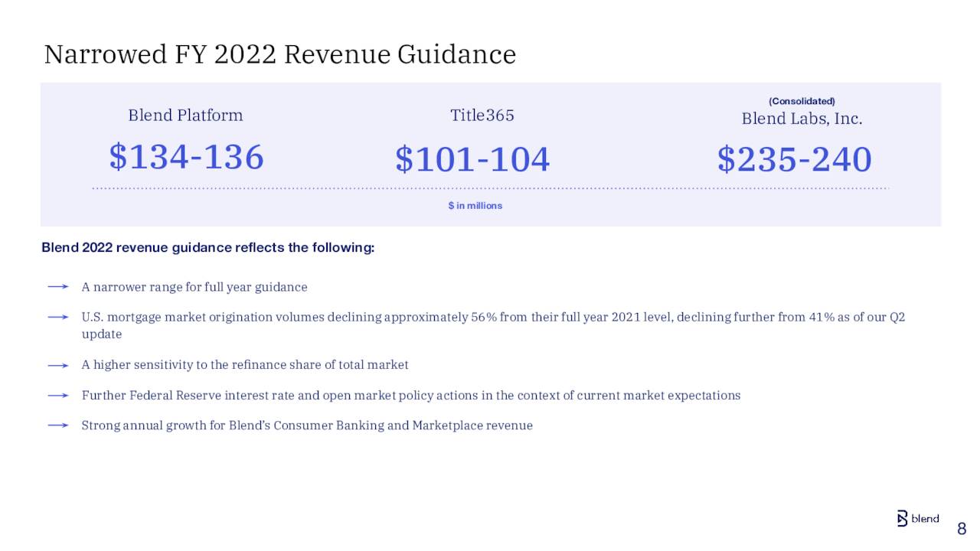Click the Blend logo icon
This screenshot has height=551, width=980.
(x=902, y=518)
